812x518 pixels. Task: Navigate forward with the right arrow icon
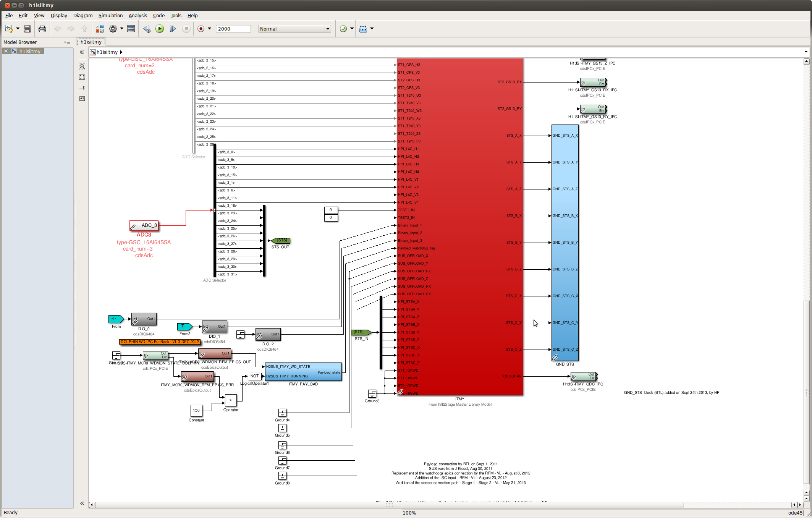pyautogui.click(x=71, y=29)
